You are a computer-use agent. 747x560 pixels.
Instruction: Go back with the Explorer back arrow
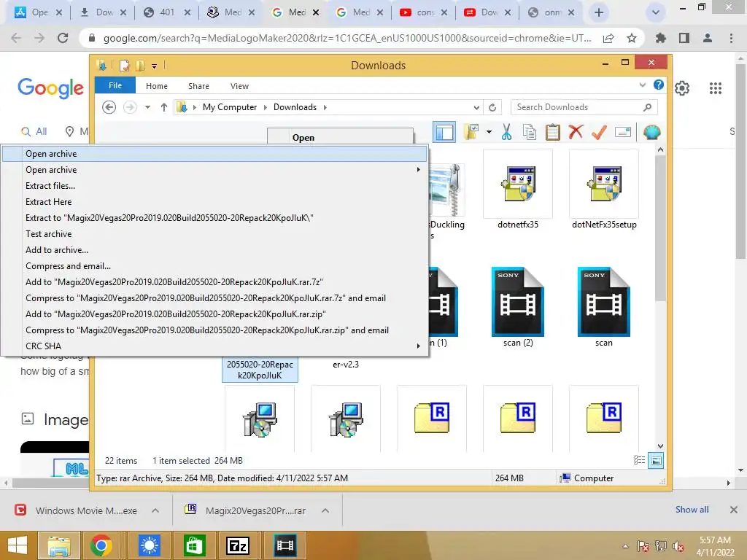pyautogui.click(x=109, y=107)
